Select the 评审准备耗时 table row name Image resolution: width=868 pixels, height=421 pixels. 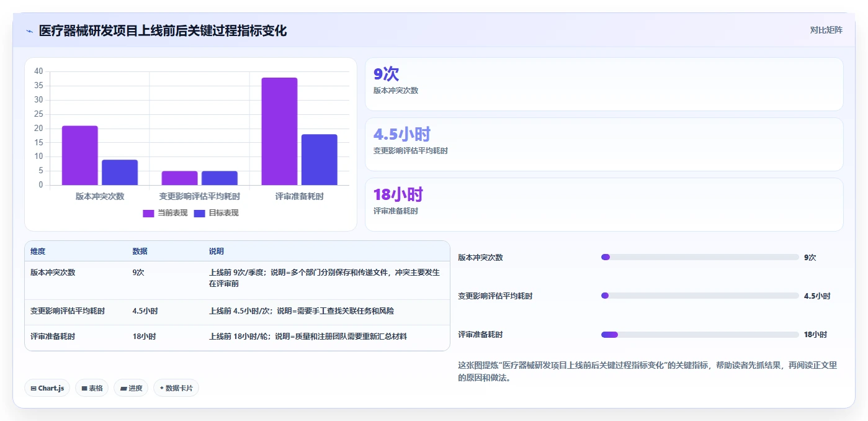coord(53,337)
